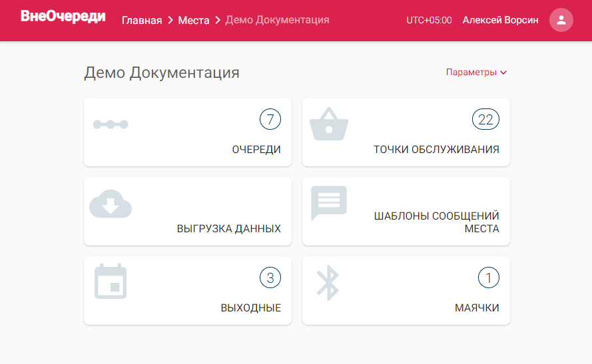
Task: Click the count badge 7 on Очереди
Action: [x=270, y=119]
